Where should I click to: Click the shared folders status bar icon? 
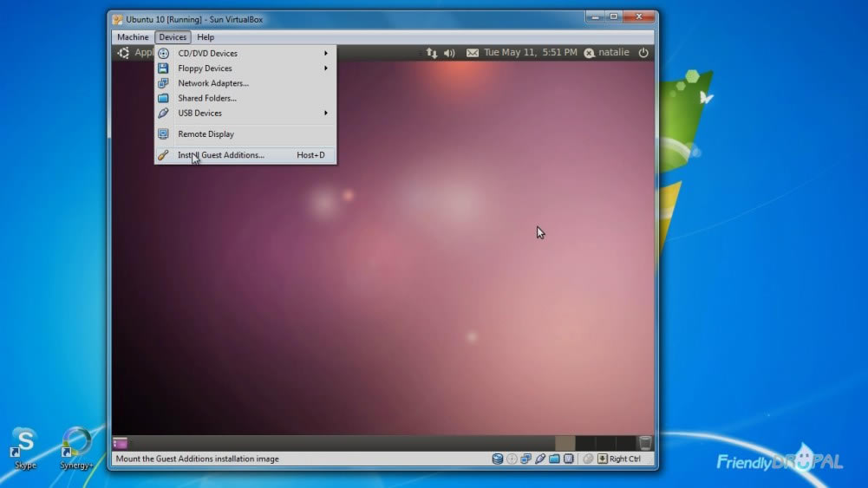[554, 459]
